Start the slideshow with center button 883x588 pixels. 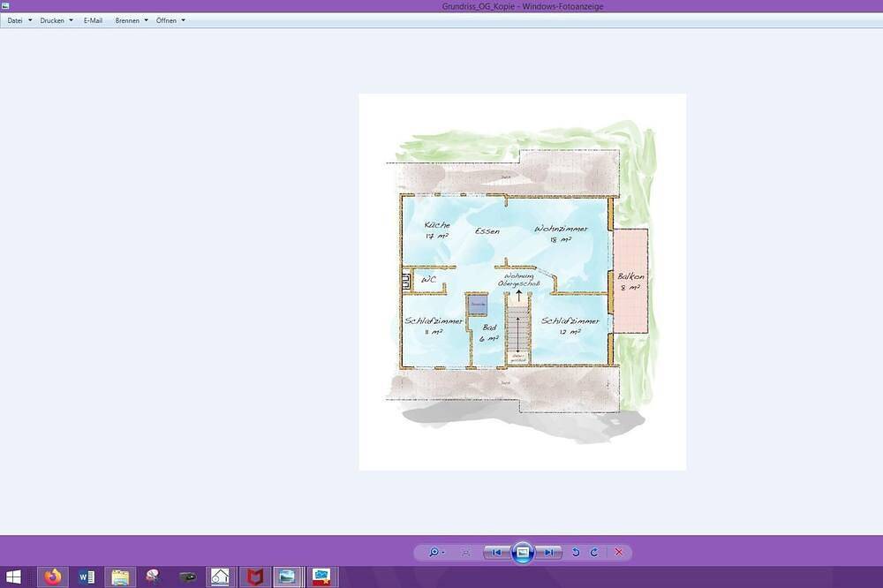click(x=523, y=553)
